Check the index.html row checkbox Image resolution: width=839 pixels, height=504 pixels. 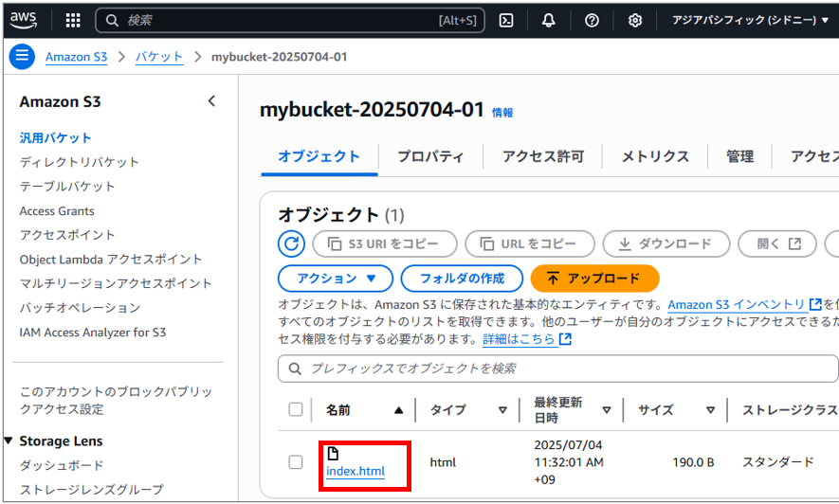[x=296, y=461]
